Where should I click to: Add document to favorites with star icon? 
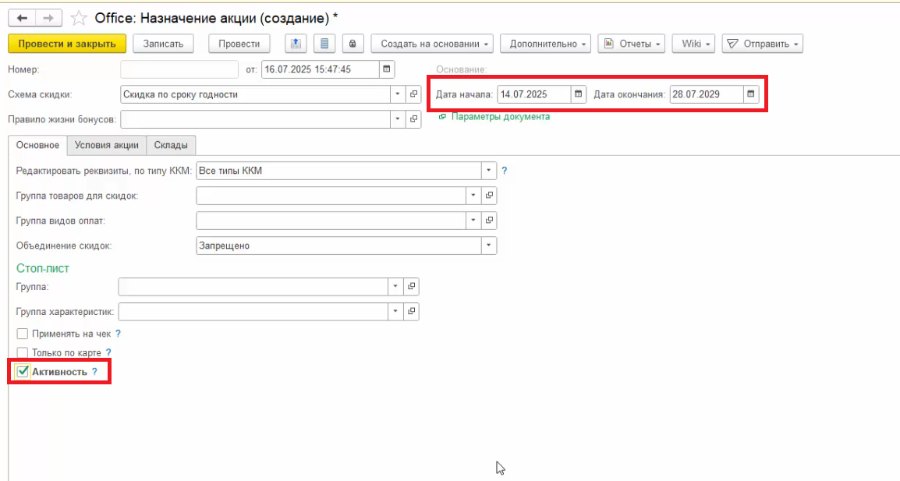78,18
